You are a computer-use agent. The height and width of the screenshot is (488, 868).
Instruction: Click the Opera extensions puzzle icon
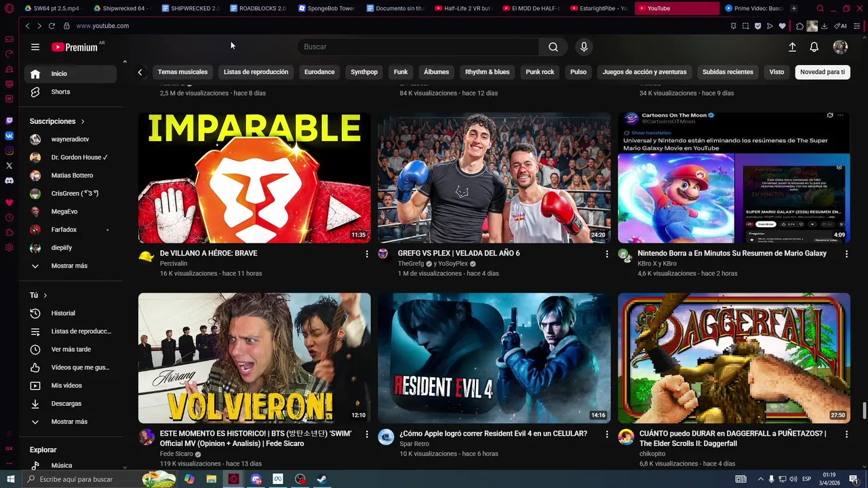(x=800, y=26)
